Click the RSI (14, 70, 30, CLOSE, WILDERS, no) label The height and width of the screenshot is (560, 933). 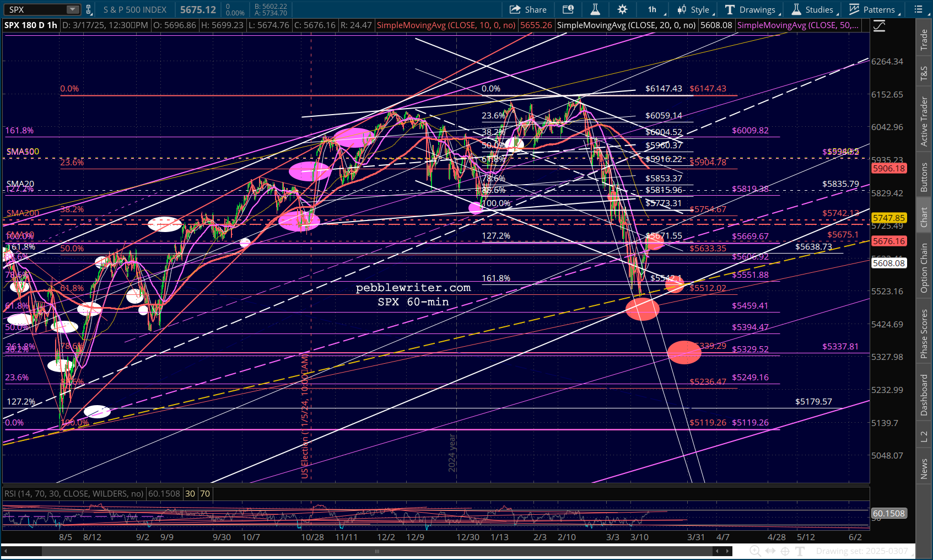(74, 494)
